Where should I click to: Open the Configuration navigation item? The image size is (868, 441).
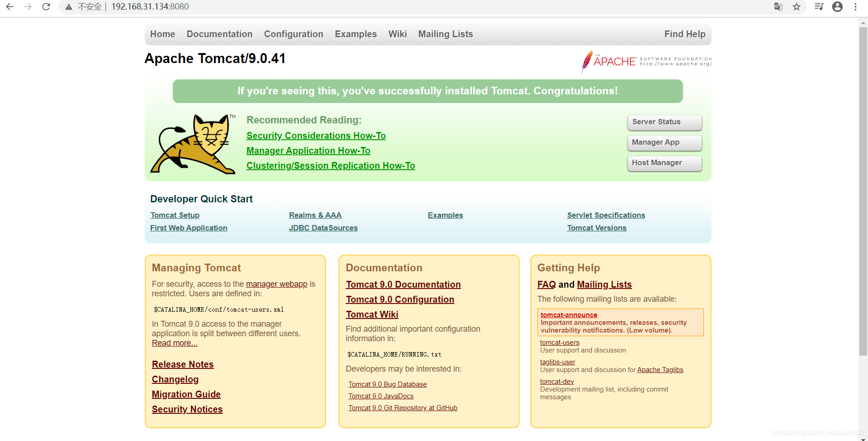pyautogui.click(x=293, y=34)
